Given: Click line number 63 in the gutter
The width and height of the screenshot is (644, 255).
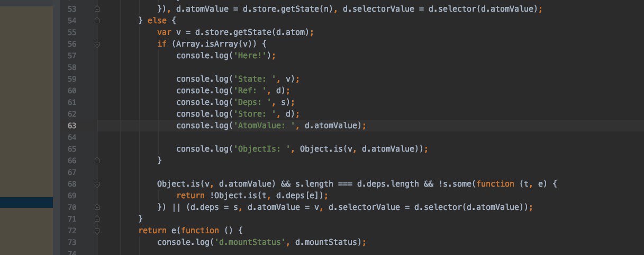Looking at the screenshot, I should pos(72,126).
